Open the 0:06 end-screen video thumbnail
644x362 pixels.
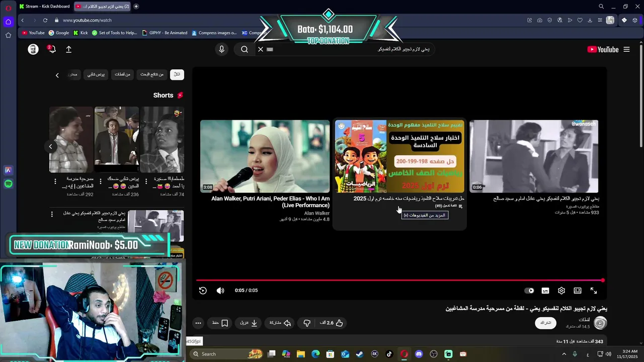(x=534, y=156)
